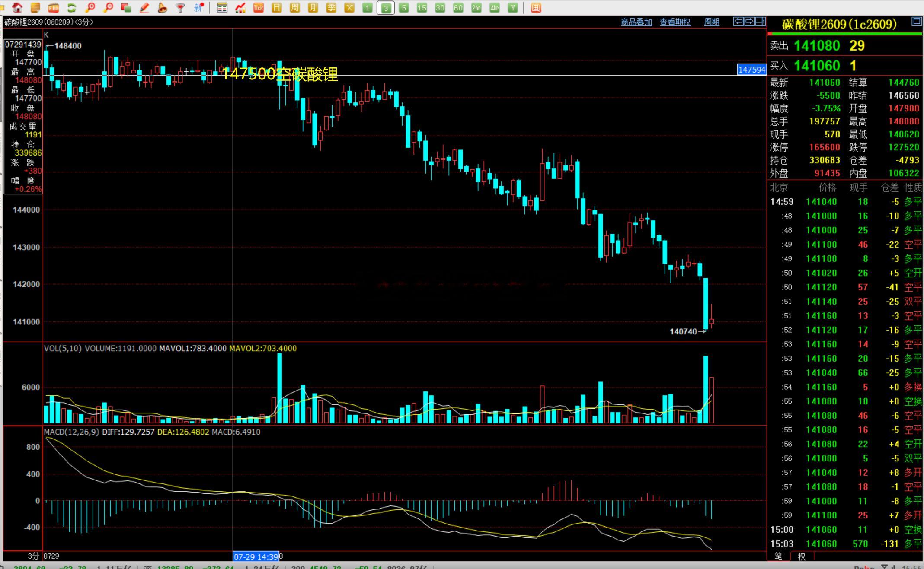Select the red pencil drawing tool
The height and width of the screenshot is (569, 924).
144,7
